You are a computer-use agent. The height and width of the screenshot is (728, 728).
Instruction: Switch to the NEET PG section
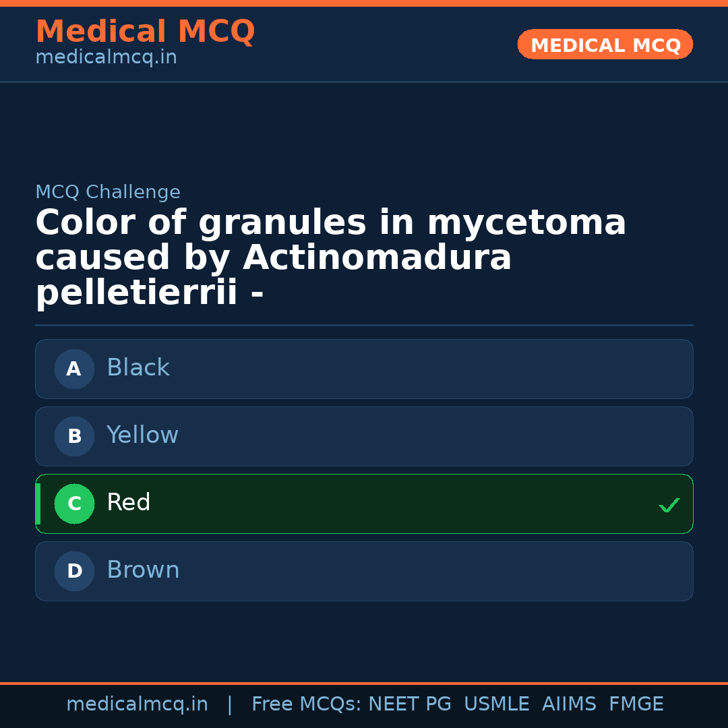click(x=409, y=703)
